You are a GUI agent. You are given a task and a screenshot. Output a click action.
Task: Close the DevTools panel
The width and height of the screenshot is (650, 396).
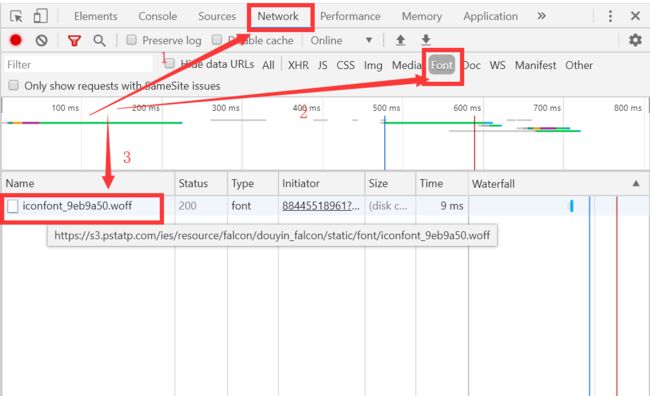635,16
